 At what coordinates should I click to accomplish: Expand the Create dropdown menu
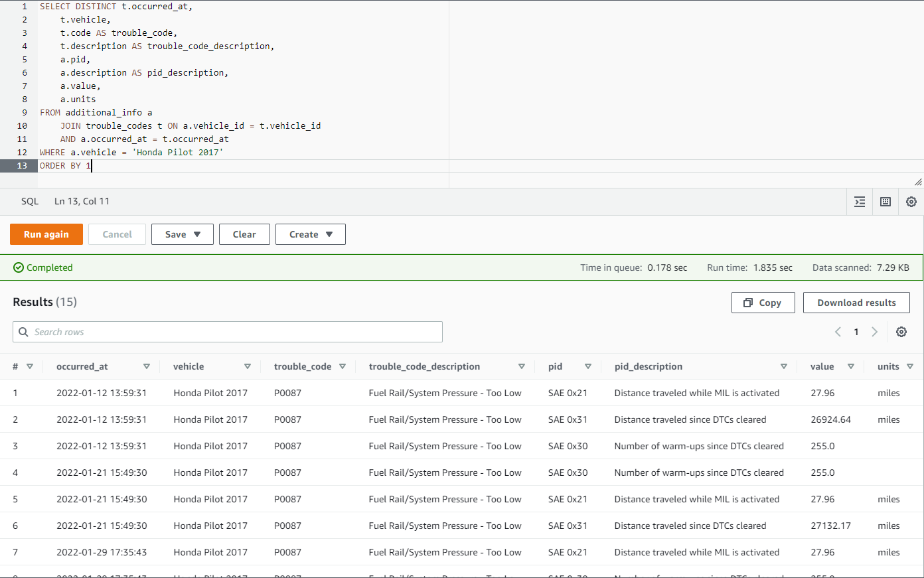click(311, 234)
